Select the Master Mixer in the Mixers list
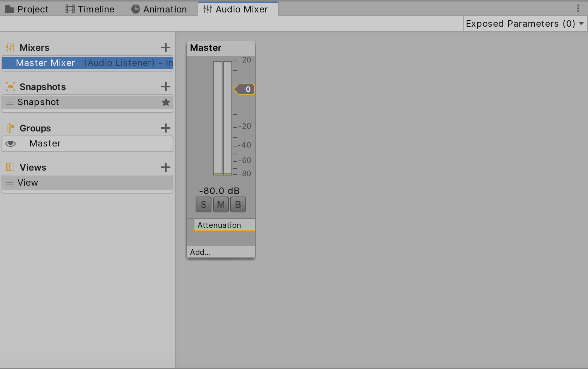Screen dimensions: 588x369 87,63
